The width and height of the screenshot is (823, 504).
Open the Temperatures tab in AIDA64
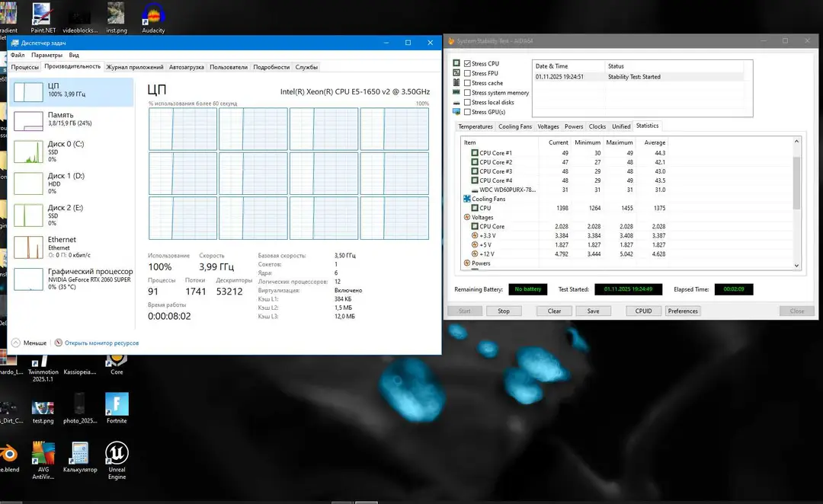[476, 126]
